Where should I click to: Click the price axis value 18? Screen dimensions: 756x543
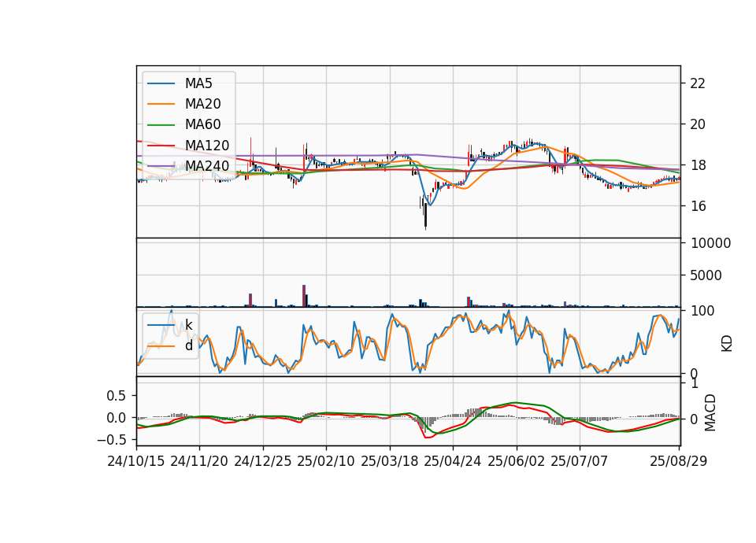698,166
